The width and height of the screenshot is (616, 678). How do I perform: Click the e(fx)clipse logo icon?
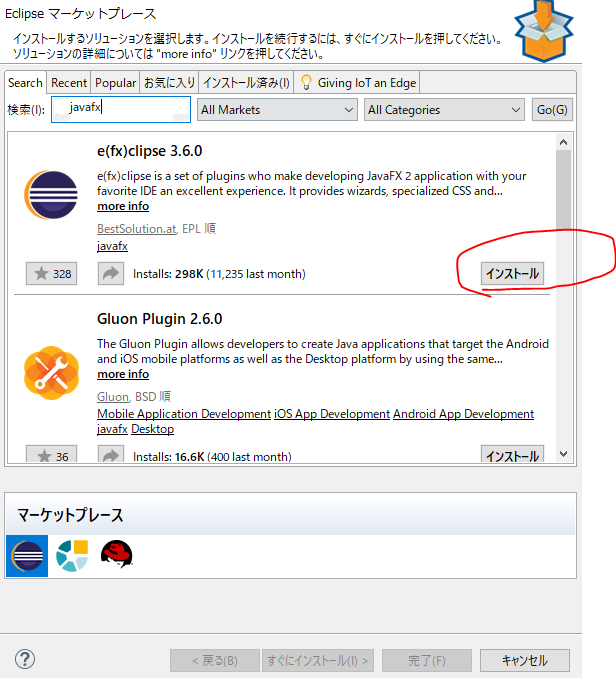[51, 195]
